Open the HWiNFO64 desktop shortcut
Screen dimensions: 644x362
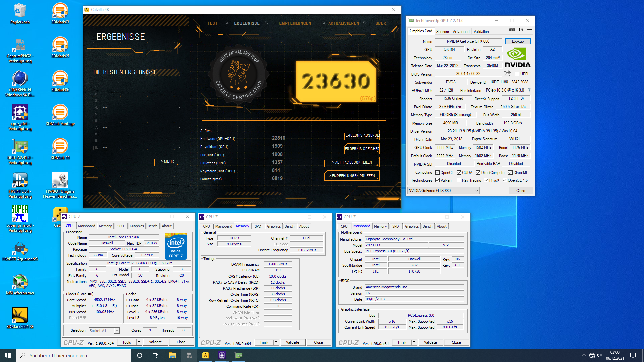[x=20, y=185]
